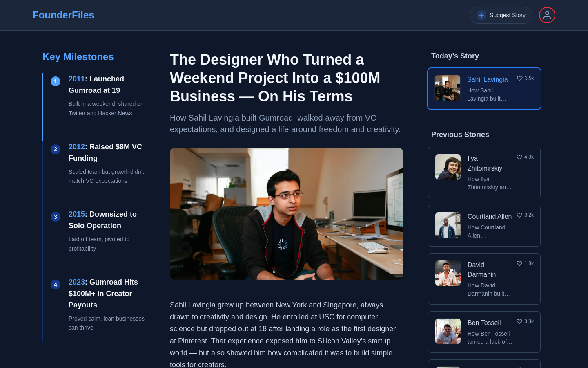Screen dimensions: 588x368
Task: Click the 'Scaled team but growth' description
Action: (106, 176)
